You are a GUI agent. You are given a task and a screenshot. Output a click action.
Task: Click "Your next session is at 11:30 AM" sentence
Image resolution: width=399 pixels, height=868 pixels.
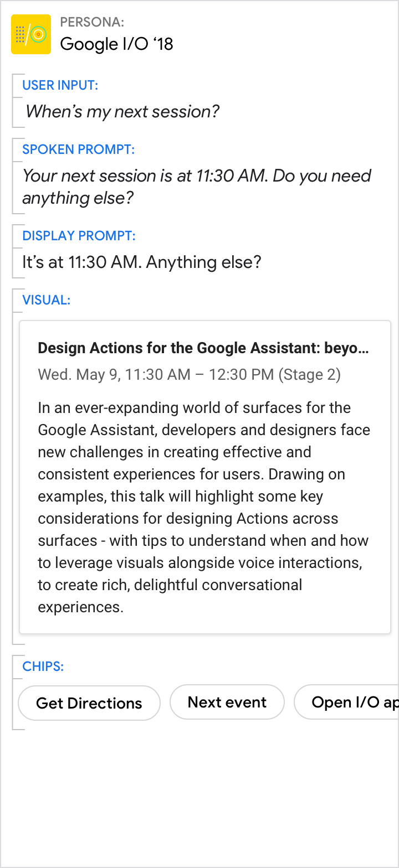(x=145, y=176)
